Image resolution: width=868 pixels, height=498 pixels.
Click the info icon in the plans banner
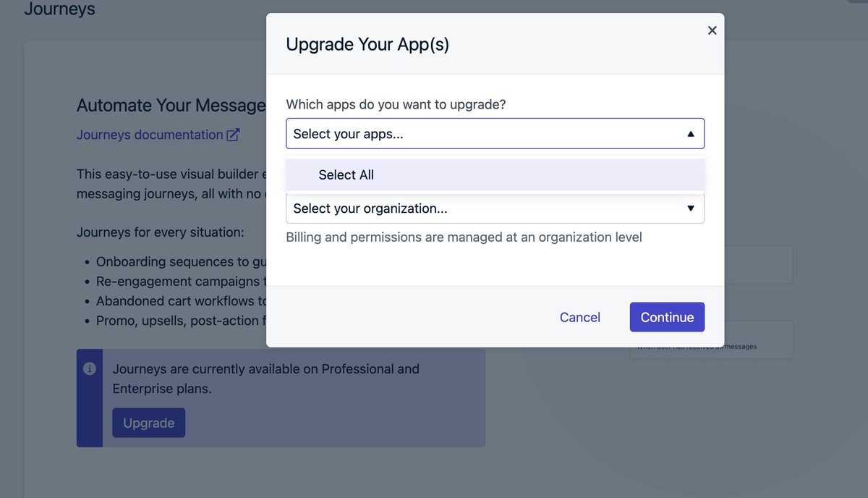[x=90, y=368]
